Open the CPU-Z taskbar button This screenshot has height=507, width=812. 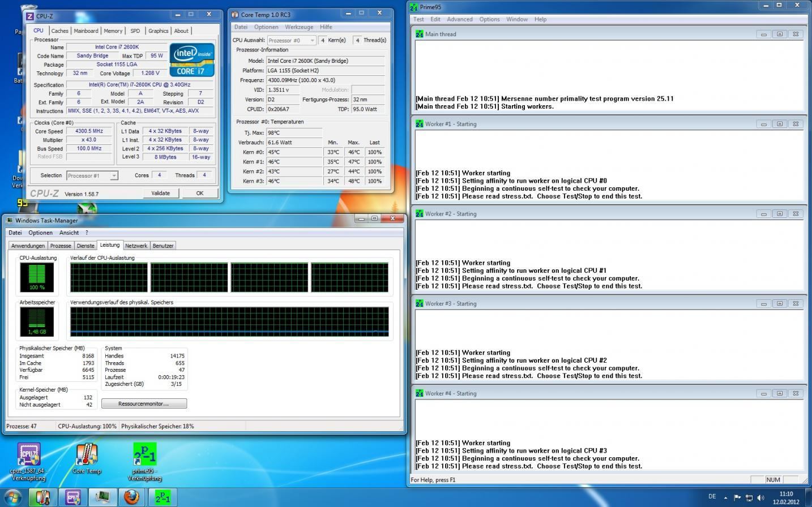pyautogui.click(x=72, y=497)
